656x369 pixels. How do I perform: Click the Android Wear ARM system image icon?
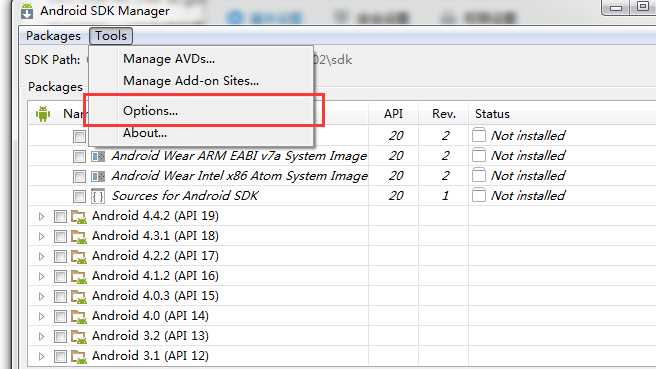tap(98, 156)
